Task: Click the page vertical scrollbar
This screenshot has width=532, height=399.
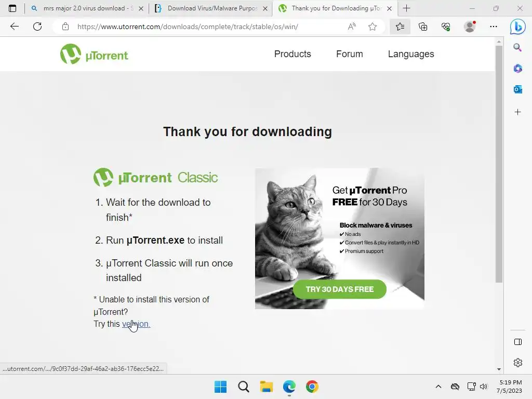Action: click(x=498, y=163)
